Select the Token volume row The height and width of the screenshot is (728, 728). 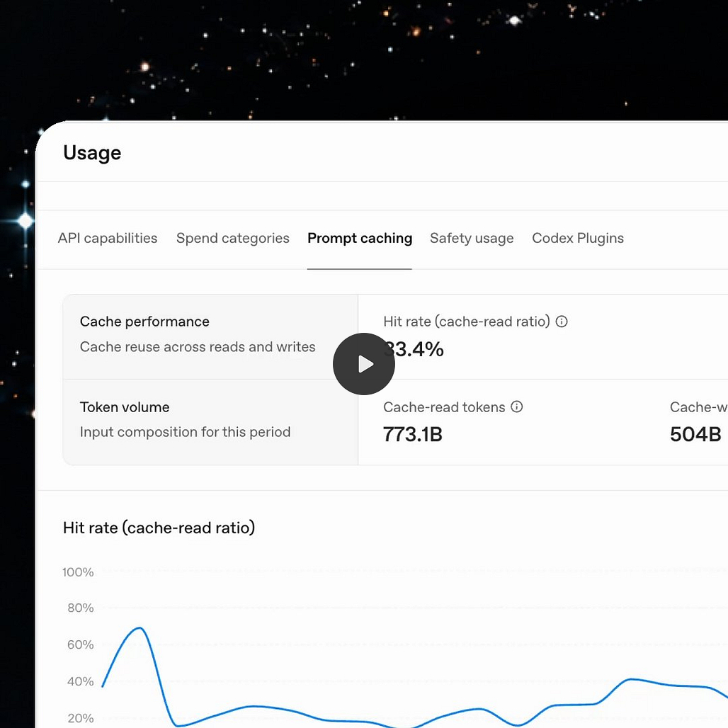click(210, 422)
